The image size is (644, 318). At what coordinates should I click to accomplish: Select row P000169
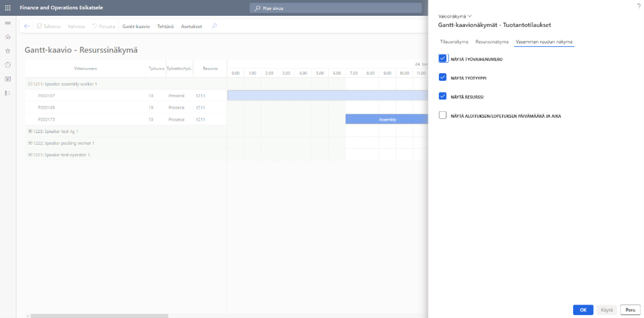pyautogui.click(x=126, y=108)
